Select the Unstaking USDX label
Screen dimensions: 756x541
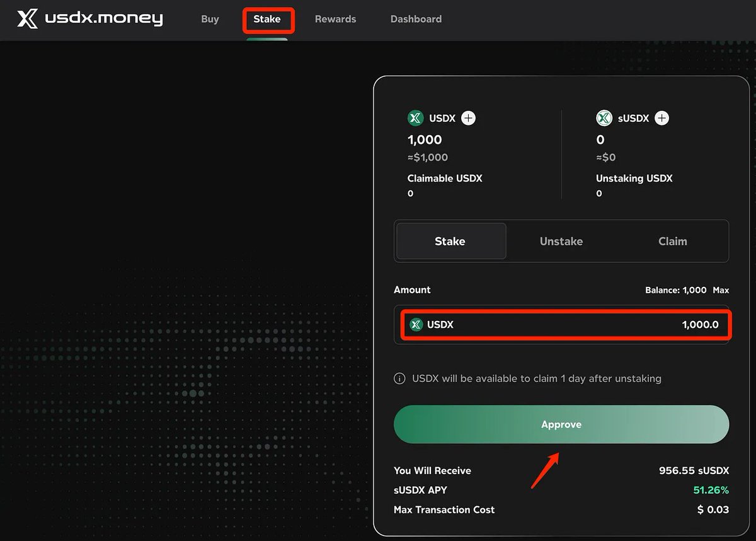pos(634,178)
